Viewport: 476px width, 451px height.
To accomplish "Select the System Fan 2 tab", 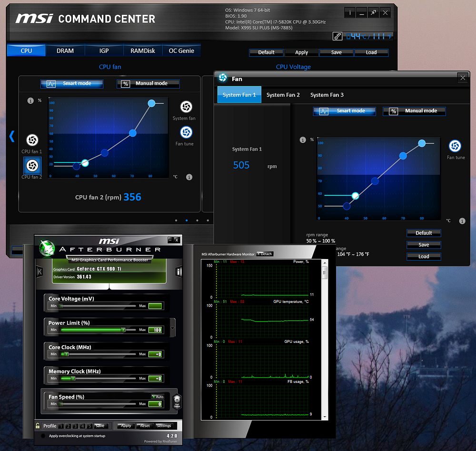I will pyautogui.click(x=283, y=95).
